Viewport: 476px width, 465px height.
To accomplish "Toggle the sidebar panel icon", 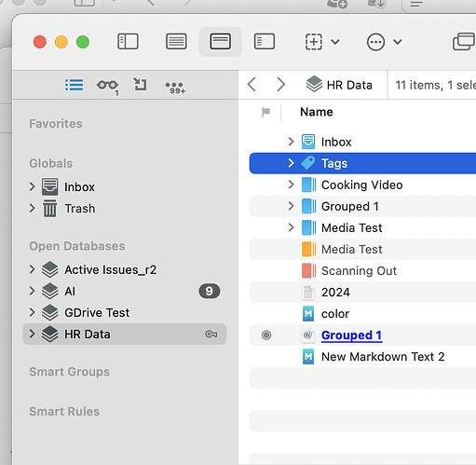I will coord(128,42).
